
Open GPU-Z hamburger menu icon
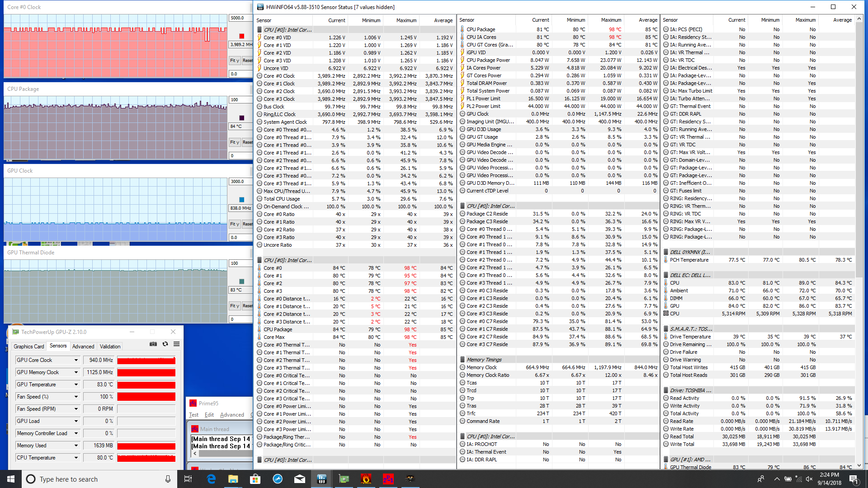[x=177, y=344]
